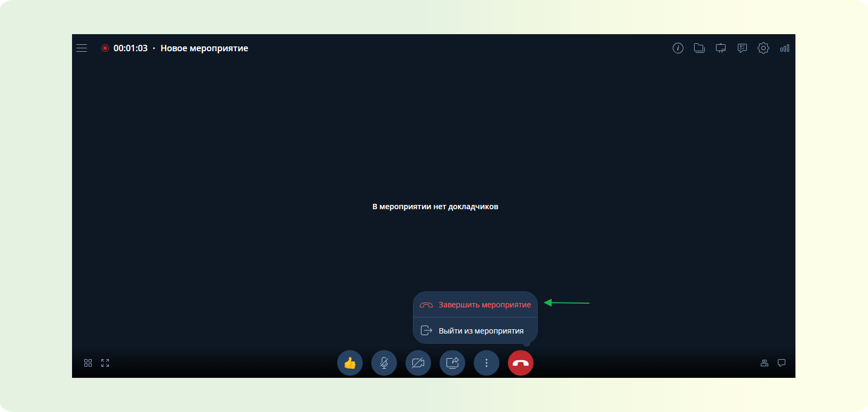Select 'Выйти из мероприятия' menu option
This screenshot has height=412, width=868.
pyautogui.click(x=475, y=331)
